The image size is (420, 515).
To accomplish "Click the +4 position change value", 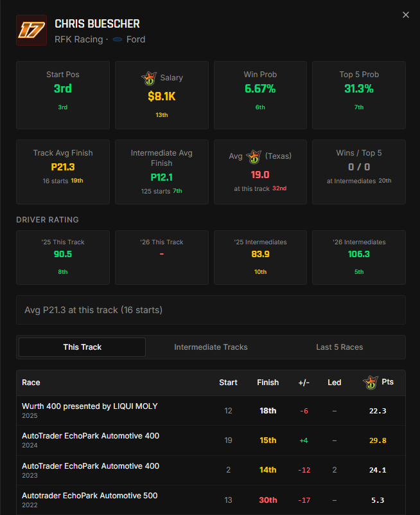I will [304, 440].
